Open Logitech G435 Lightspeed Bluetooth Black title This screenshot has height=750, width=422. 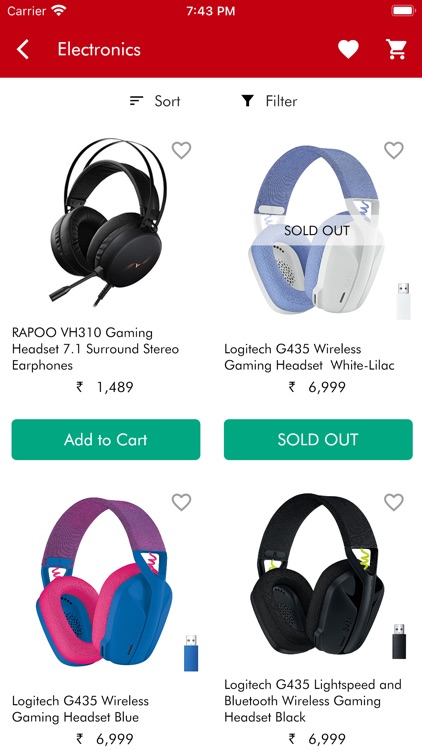(313, 701)
